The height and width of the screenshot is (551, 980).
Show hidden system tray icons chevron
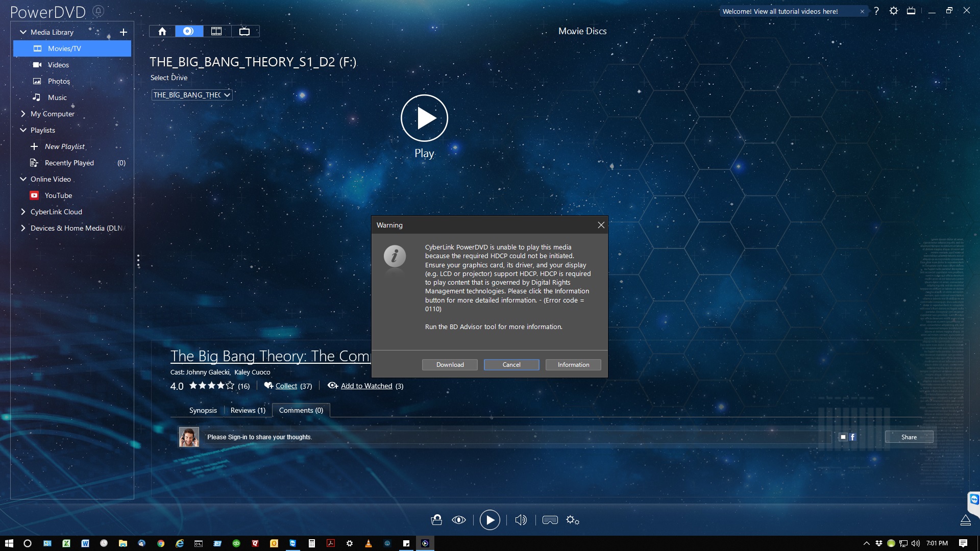(866, 543)
